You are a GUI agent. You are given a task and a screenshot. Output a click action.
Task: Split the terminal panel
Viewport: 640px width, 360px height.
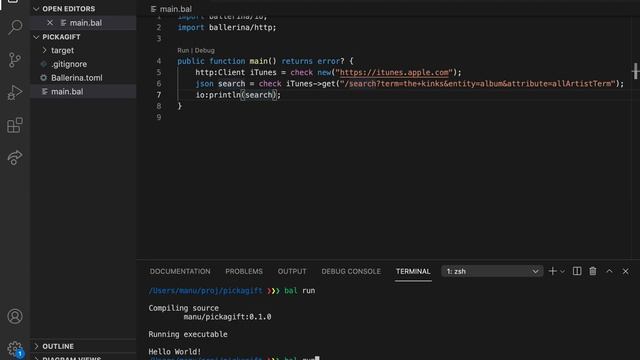pos(577,271)
